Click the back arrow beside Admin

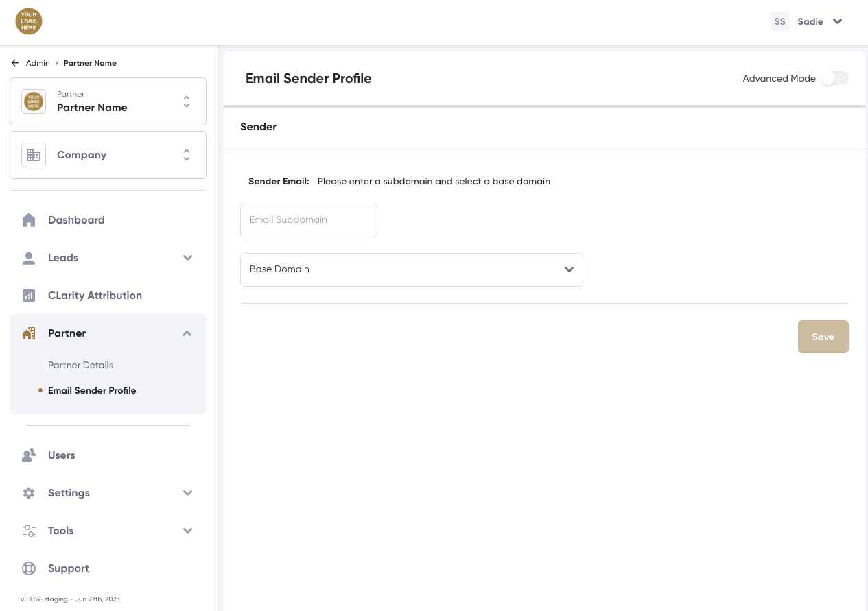[15, 63]
